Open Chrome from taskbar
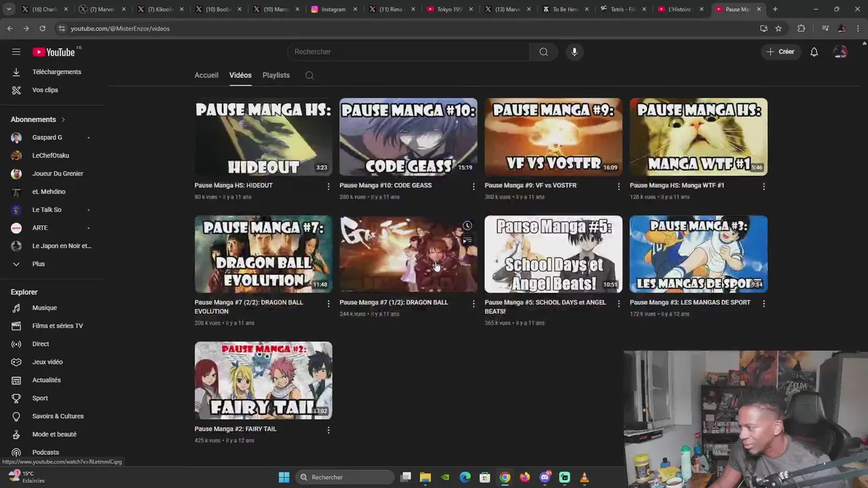Viewport: 868px width, 488px height. point(505,477)
